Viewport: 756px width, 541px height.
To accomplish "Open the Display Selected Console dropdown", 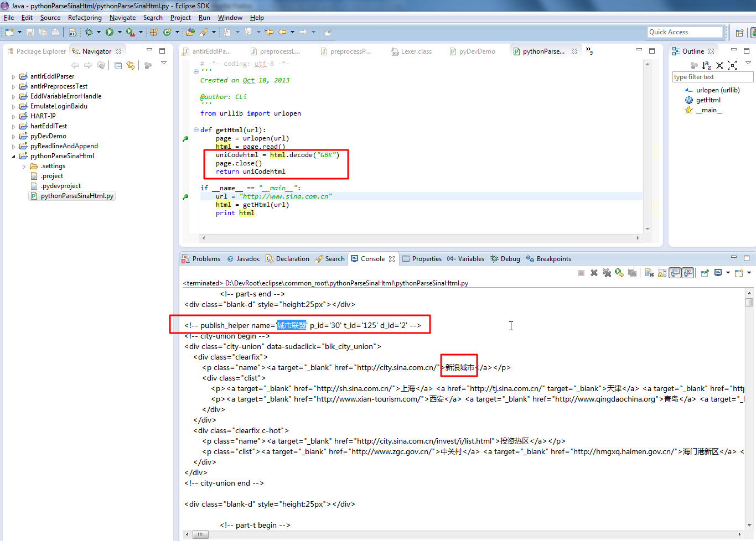I will 727,273.
